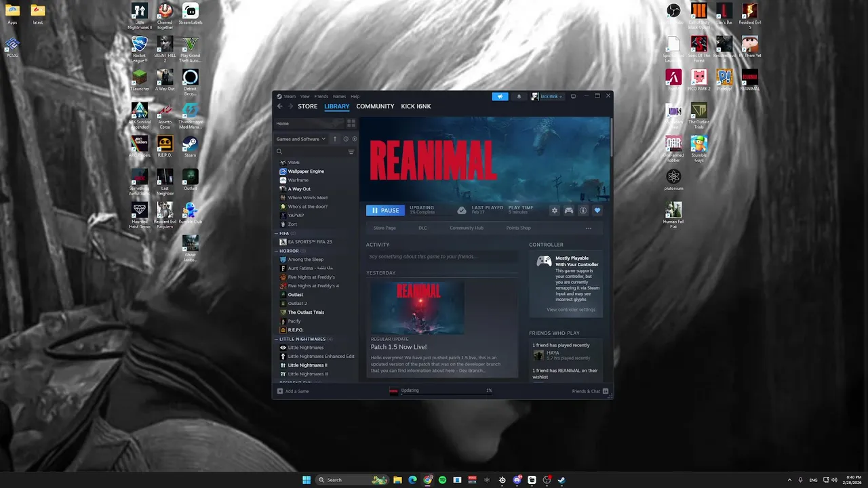Open the Store Page link

384,228
